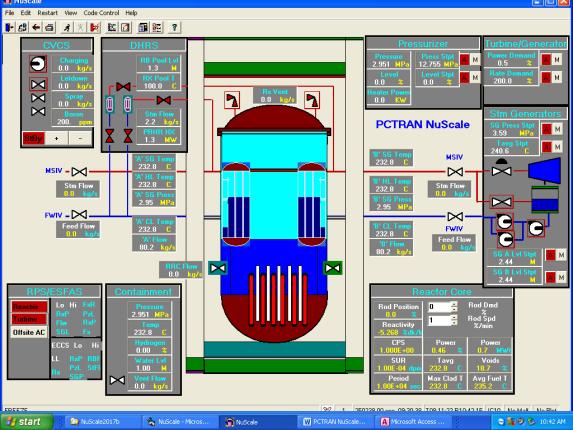Open the Code Control menu
The height and width of the screenshot is (430, 573).
click(x=101, y=13)
